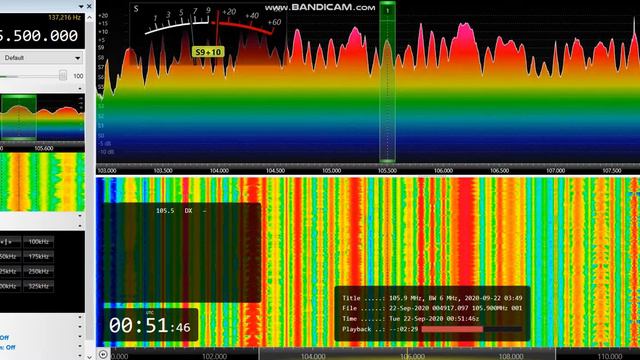
Task: Open the Default profile dropdown
Action: pos(41,58)
